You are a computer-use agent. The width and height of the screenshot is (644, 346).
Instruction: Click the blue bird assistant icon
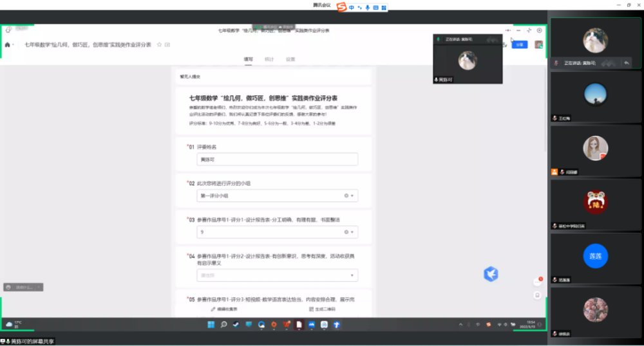pos(491,274)
